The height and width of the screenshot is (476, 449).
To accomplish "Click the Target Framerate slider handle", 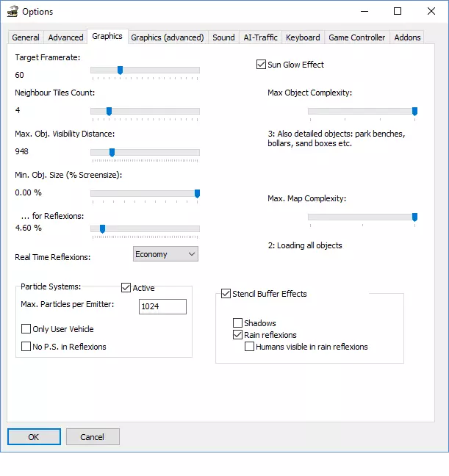I will pos(120,70).
